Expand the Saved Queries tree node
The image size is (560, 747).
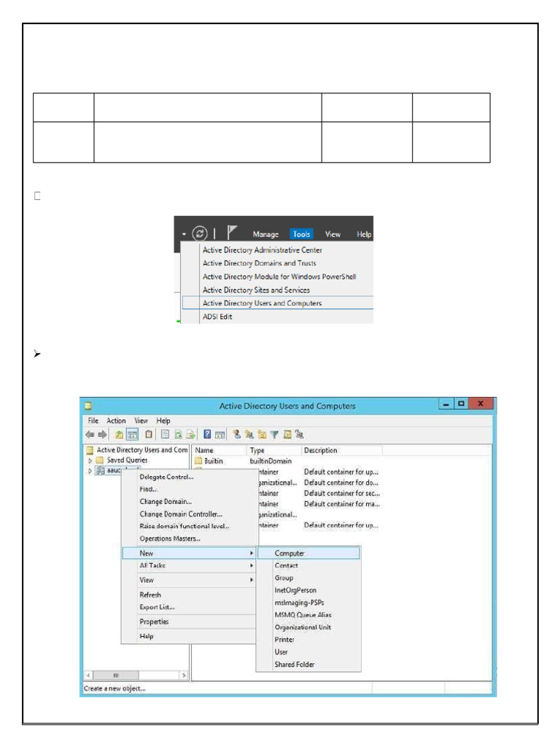[90, 460]
